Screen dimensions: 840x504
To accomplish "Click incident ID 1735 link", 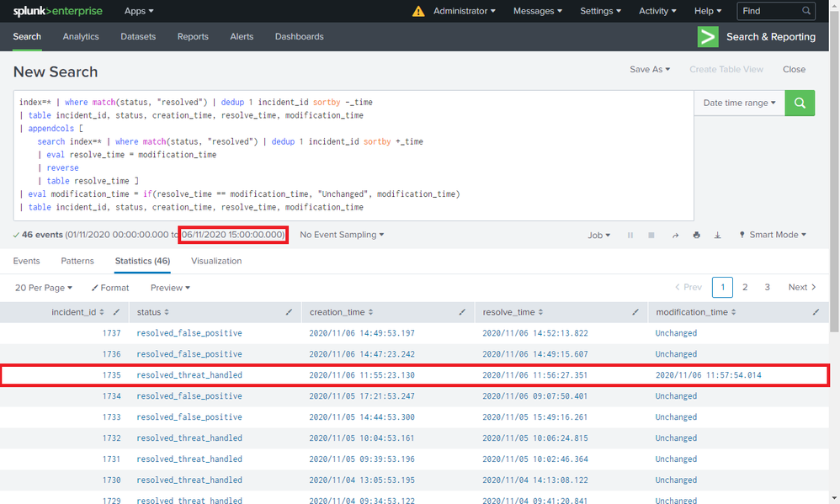I will (x=112, y=375).
